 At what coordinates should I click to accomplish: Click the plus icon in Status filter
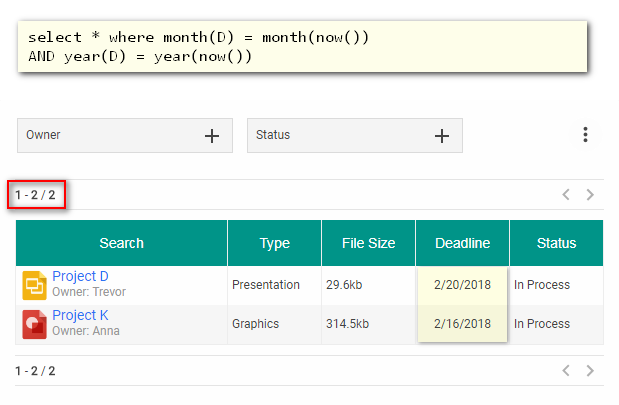441,136
